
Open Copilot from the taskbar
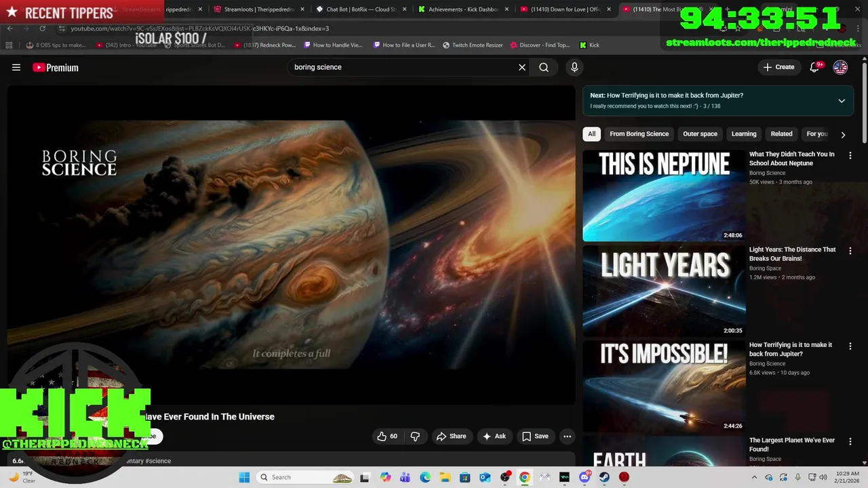click(385, 477)
